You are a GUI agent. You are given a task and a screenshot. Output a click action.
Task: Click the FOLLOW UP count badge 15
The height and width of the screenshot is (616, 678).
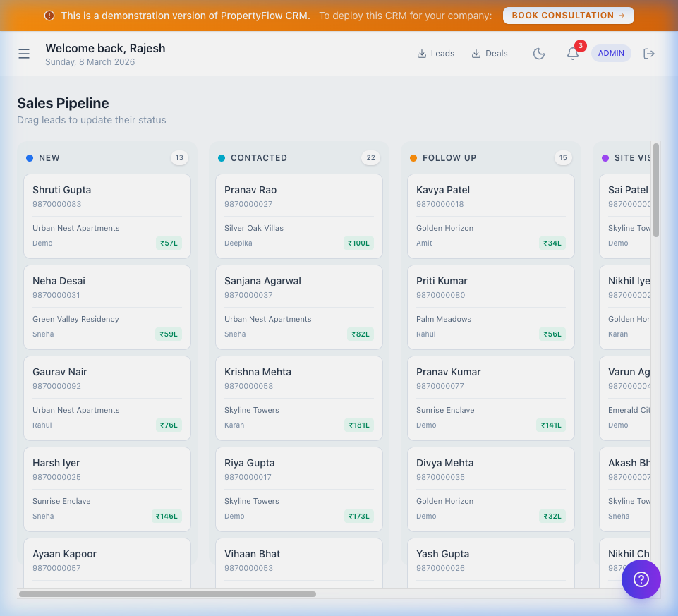pos(562,158)
